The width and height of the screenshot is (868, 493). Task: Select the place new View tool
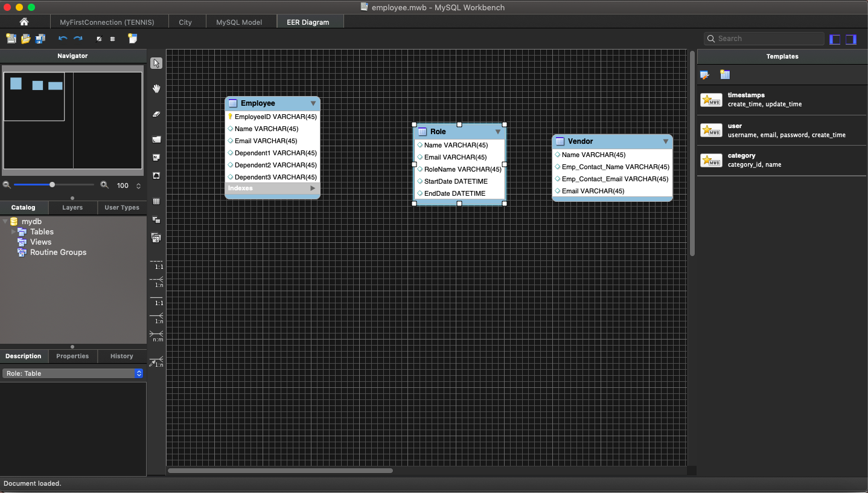[x=156, y=220]
